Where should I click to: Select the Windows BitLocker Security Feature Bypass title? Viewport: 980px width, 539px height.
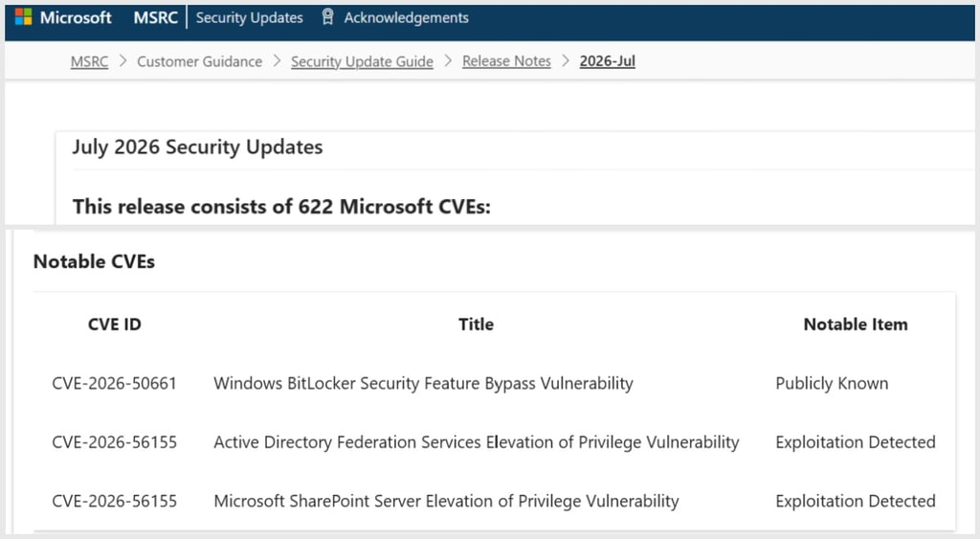coord(423,383)
